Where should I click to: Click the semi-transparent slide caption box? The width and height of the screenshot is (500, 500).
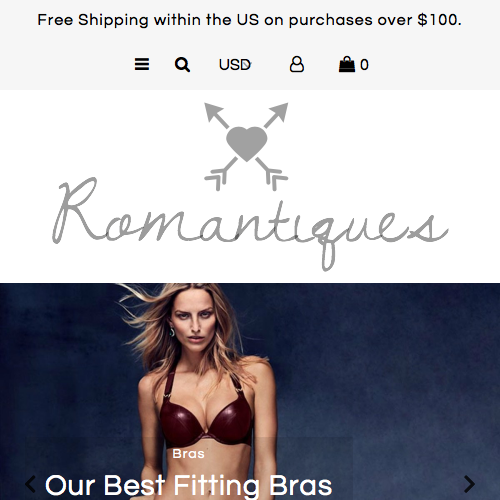[188, 468]
